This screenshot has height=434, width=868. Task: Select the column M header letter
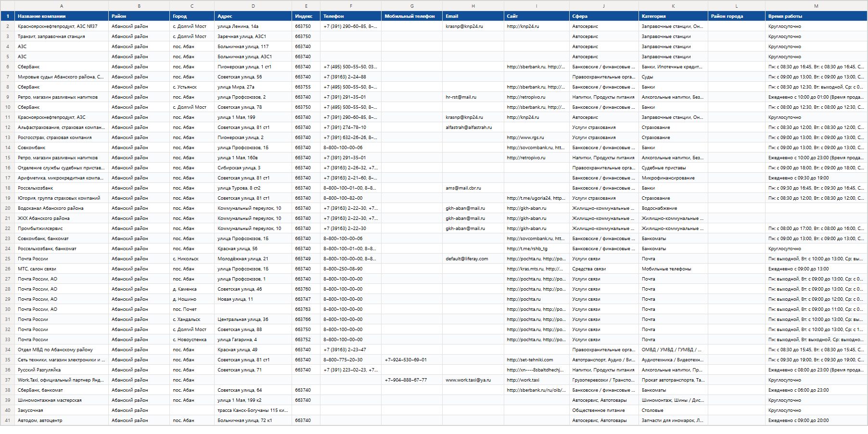(x=817, y=6)
